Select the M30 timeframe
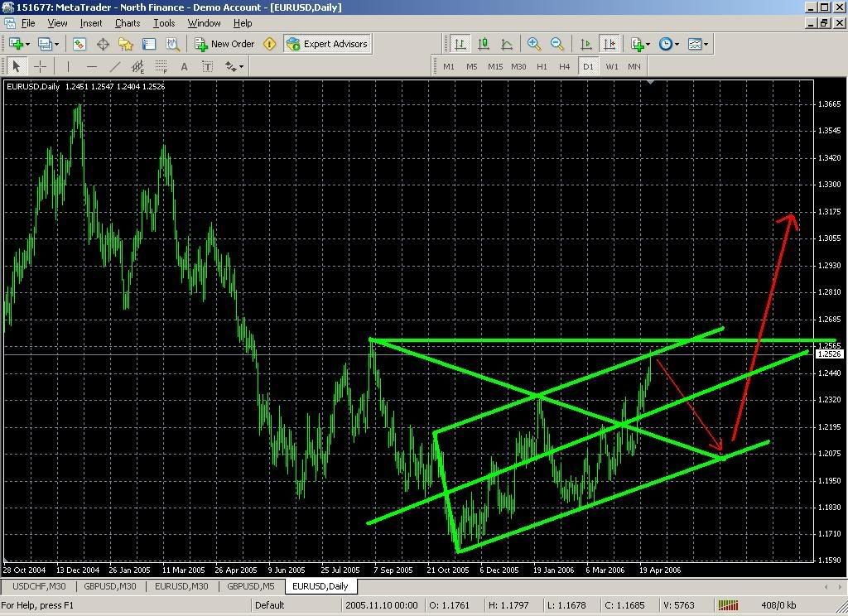Image resolution: width=848 pixels, height=616 pixels. 518,66
